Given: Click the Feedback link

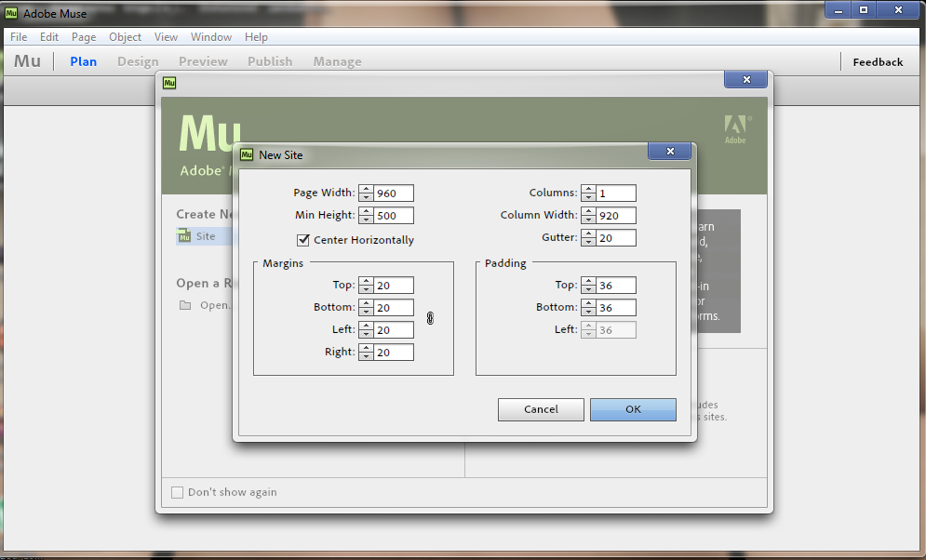Looking at the screenshot, I should 878,62.
